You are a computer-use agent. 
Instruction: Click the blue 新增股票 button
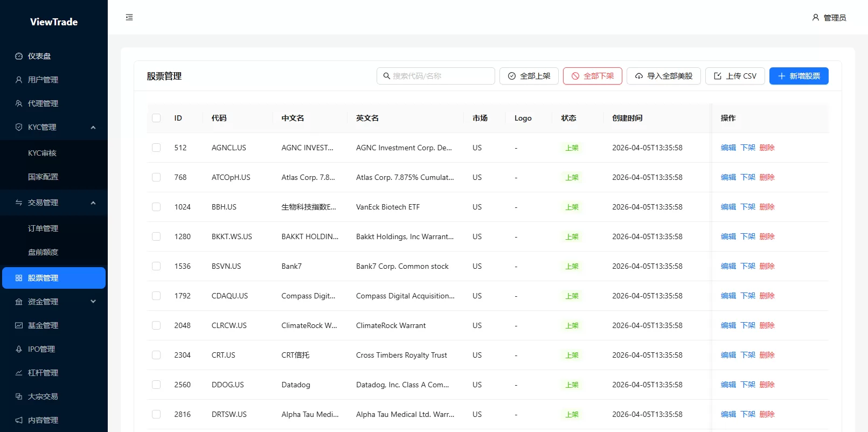tap(799, 76)
